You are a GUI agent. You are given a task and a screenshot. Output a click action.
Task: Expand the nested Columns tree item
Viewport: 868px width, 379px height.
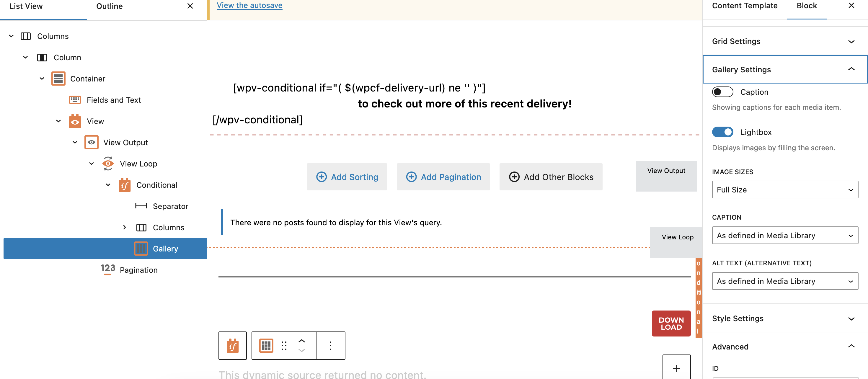(124, 227)
